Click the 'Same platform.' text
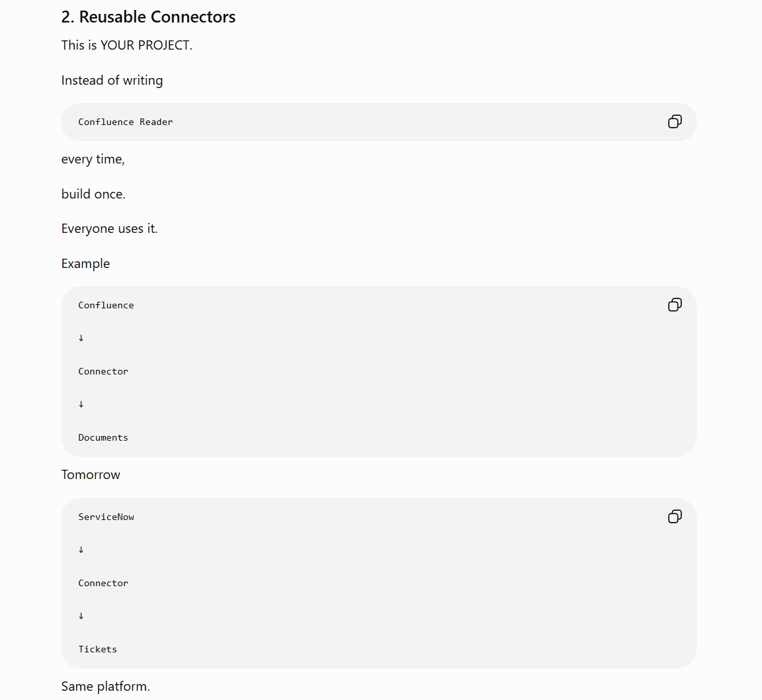The height and width of the screenshot is (700, 762). click(x=105, y=686)
